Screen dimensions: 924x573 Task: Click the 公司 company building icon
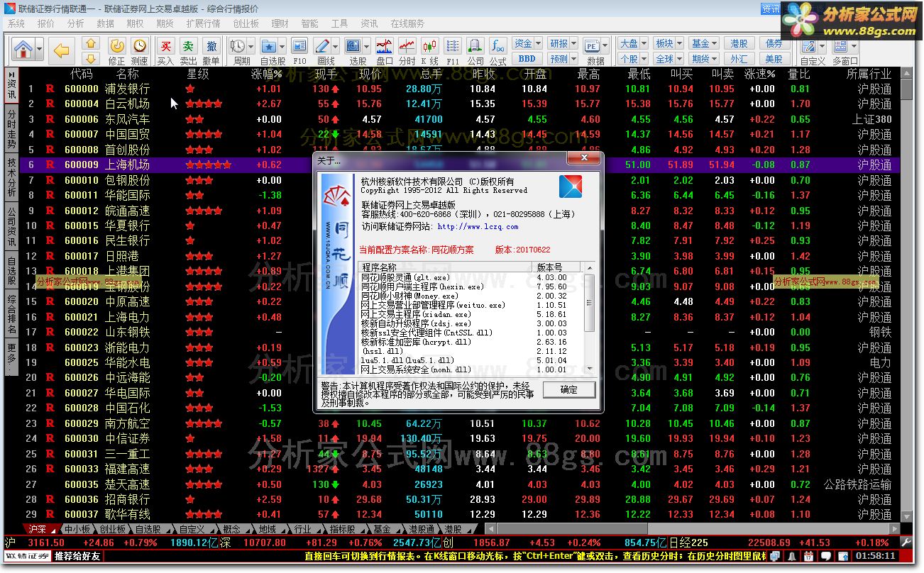[x=475, y=45]
